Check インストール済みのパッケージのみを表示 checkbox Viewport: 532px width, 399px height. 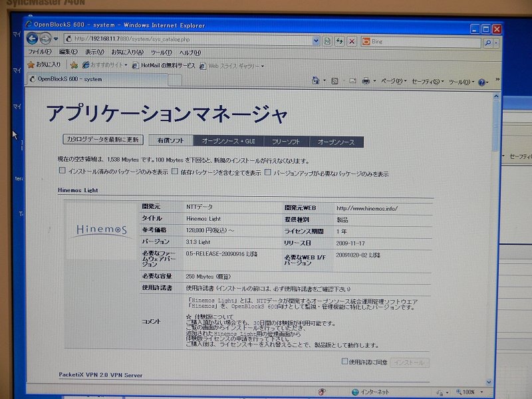(62, 170)
